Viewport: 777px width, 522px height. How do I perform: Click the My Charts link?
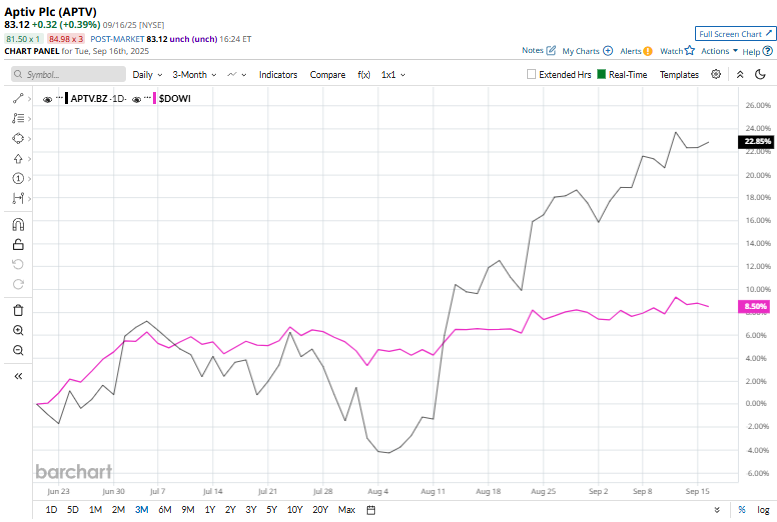tap(581, 51)
